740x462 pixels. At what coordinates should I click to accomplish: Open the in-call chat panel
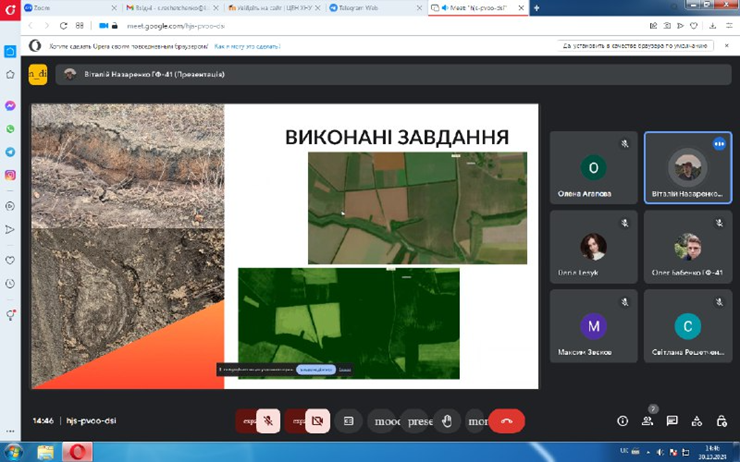[x=672, y=421]
